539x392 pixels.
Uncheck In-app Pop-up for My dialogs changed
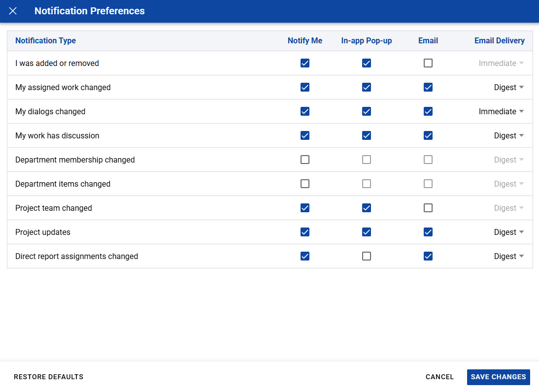367,111
